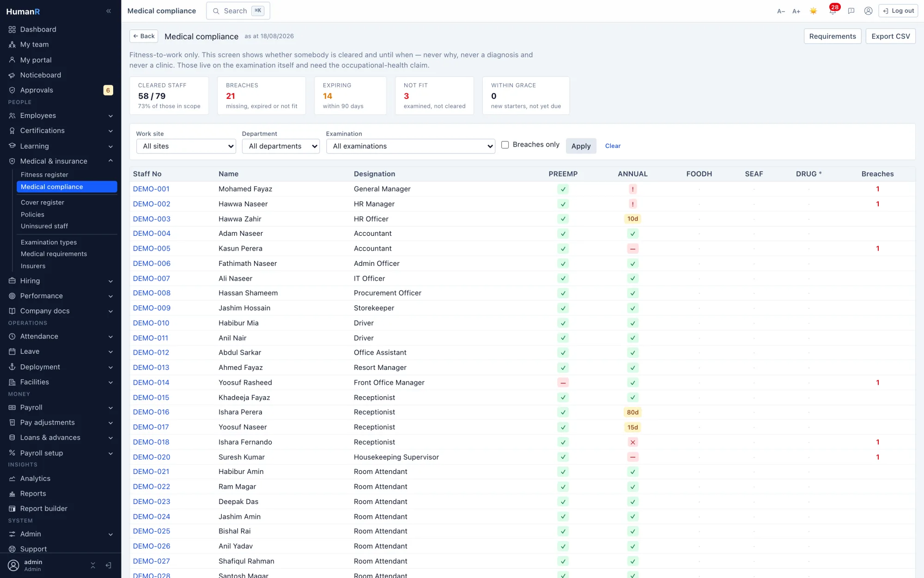Click the sign-out icon beside admin

(109, 565)
